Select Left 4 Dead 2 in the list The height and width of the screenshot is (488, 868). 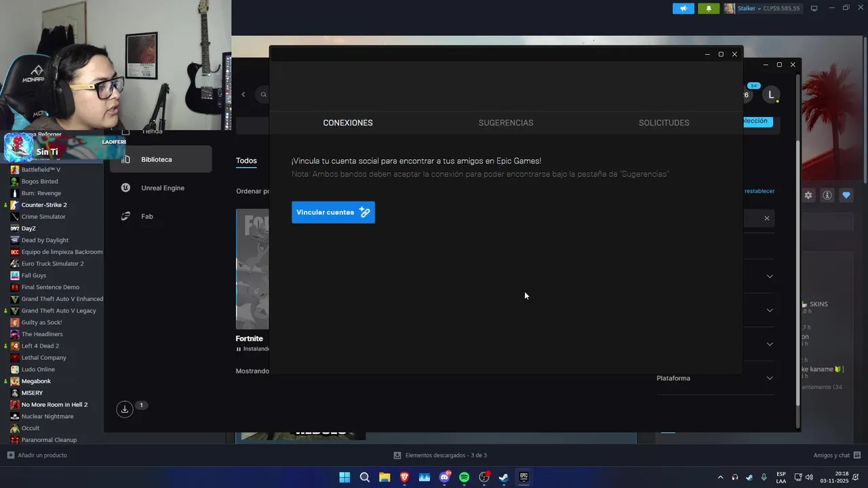click(x=40, y=346)
